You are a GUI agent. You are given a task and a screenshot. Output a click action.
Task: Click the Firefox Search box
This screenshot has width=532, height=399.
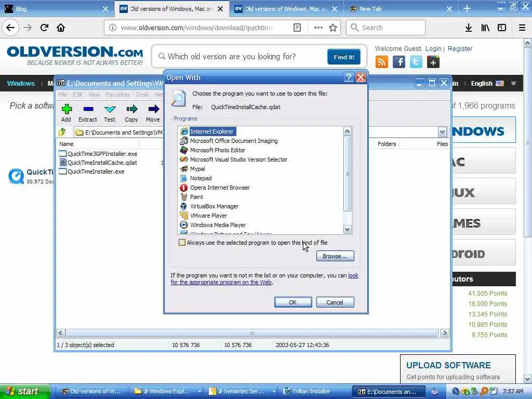tap(385, 28)
